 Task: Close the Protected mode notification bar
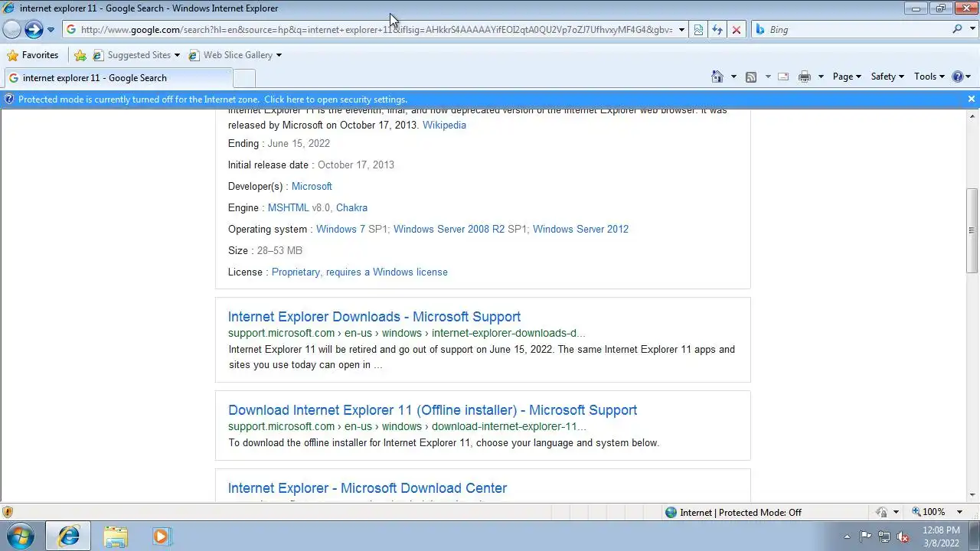971,99
